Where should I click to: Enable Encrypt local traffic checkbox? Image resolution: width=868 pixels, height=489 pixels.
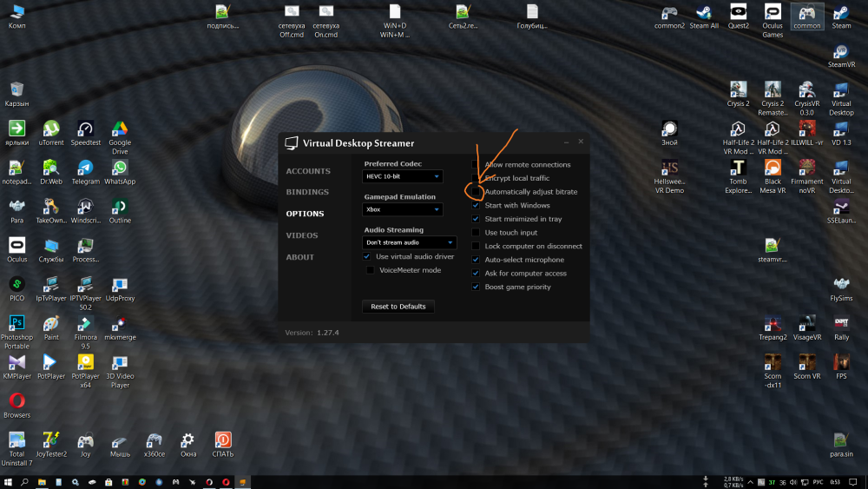click(476, 178)
